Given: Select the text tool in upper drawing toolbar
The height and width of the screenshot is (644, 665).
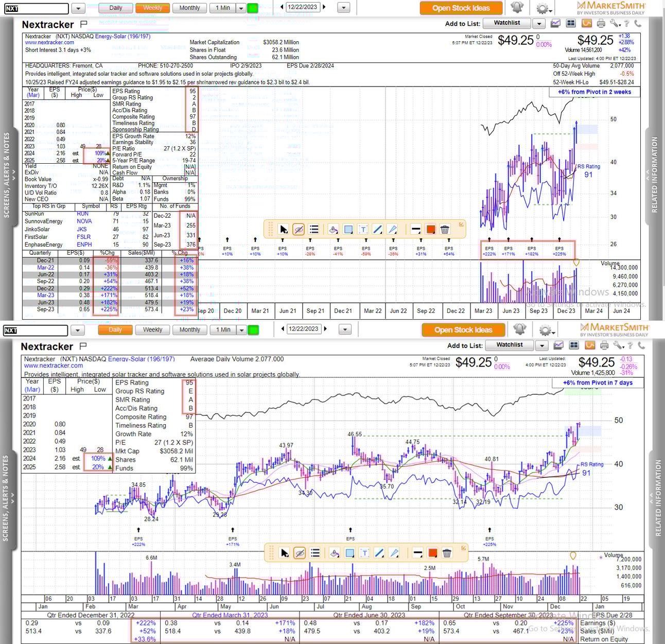Looking at the screenshot, I should (363, 230).
